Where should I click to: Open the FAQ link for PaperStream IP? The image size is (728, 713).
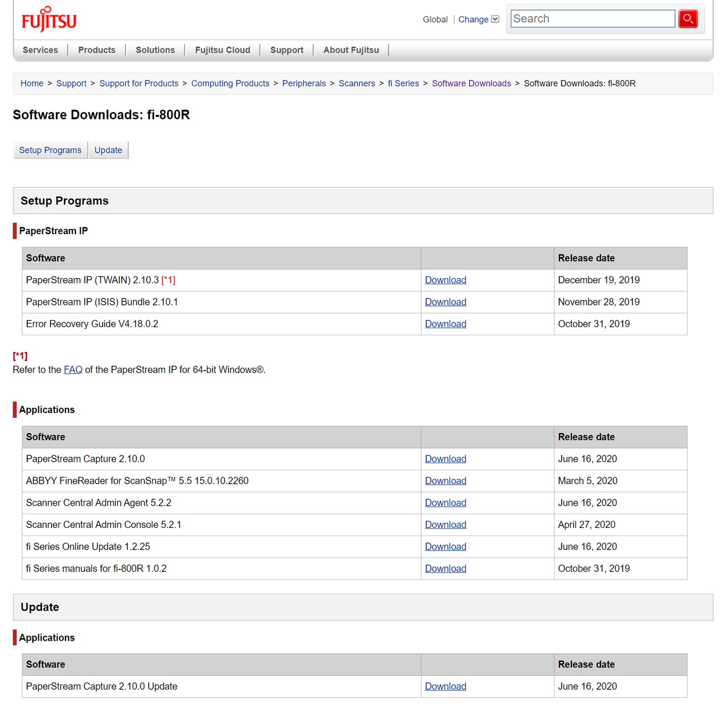73,370
